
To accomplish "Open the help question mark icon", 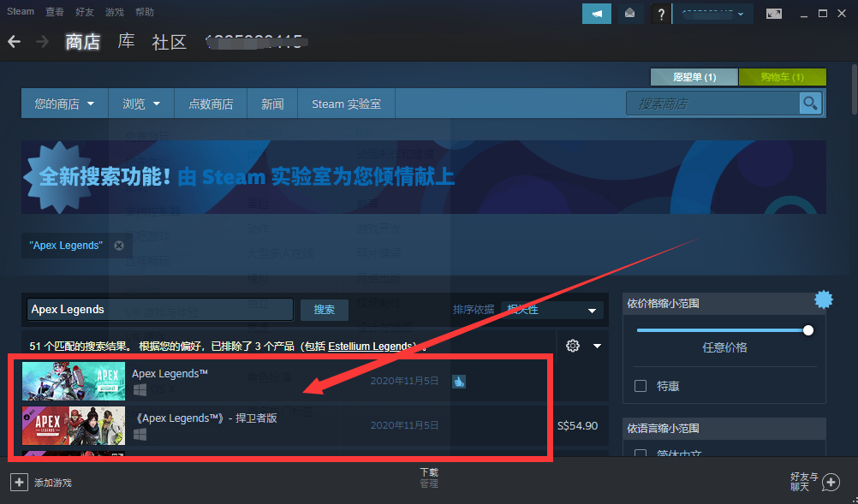I will (x=660, y=15).
